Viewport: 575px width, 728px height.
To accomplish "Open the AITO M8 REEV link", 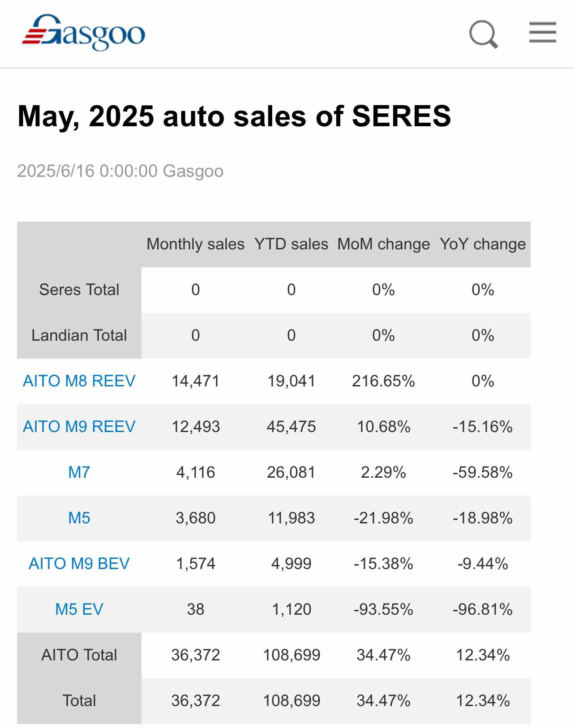I will pyautogui.click(x=79, y=381).
